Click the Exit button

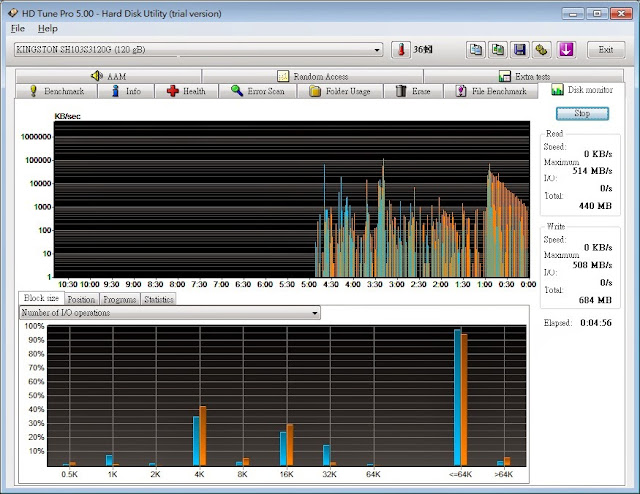click(x=606, y=50)
